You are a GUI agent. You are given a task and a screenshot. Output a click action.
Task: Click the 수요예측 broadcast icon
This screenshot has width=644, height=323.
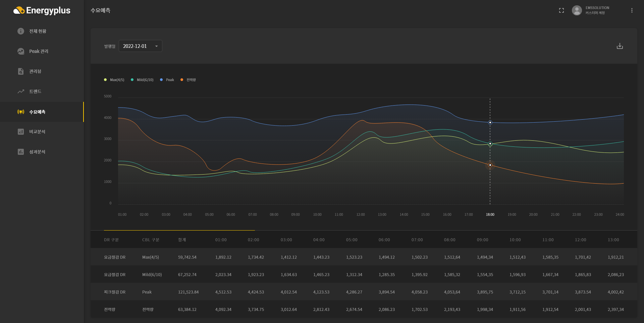(x=21, y=112)
